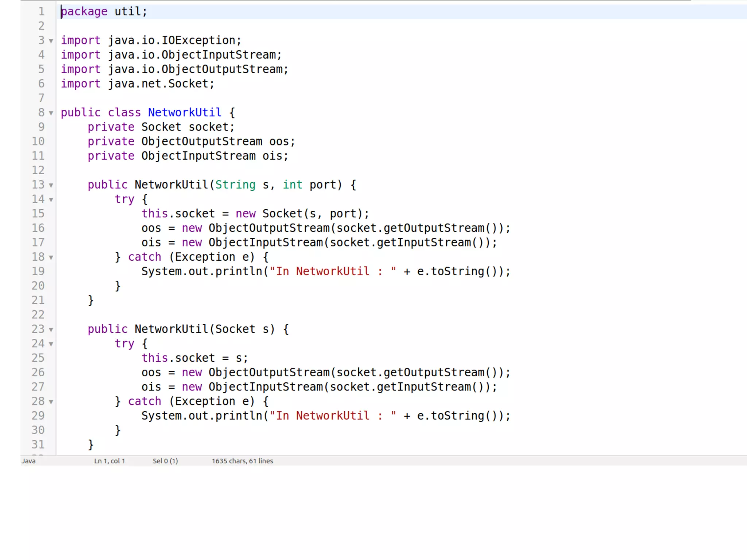
Task: Click the 1635 chars, 61 lines counter
Action: (x=242, y=461)
